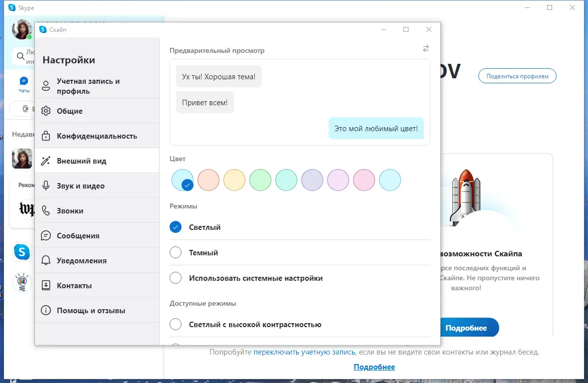The height and width of the screenshot is (383, 588).
Task: Open the Звук и видео settings section
Action: (x=97, y=186)
